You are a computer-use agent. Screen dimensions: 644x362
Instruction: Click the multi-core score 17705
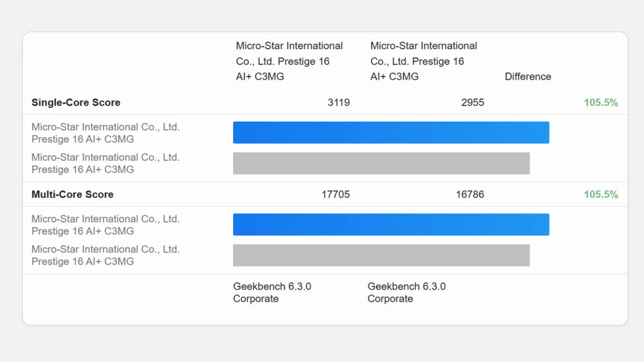tap(335, 194)
